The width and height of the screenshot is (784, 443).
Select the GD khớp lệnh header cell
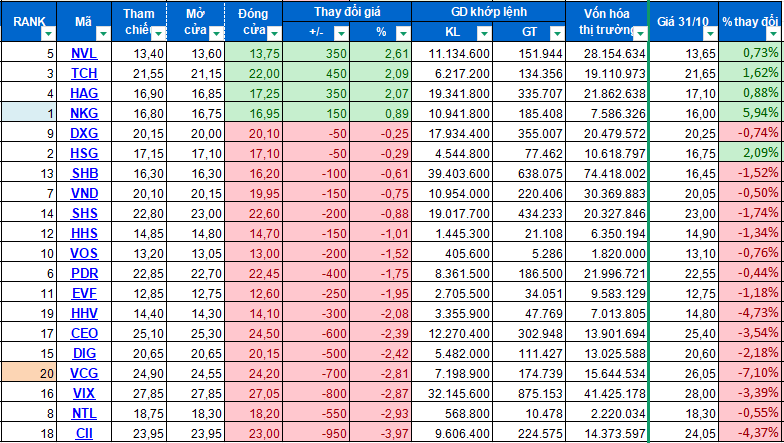coord(488,12)
